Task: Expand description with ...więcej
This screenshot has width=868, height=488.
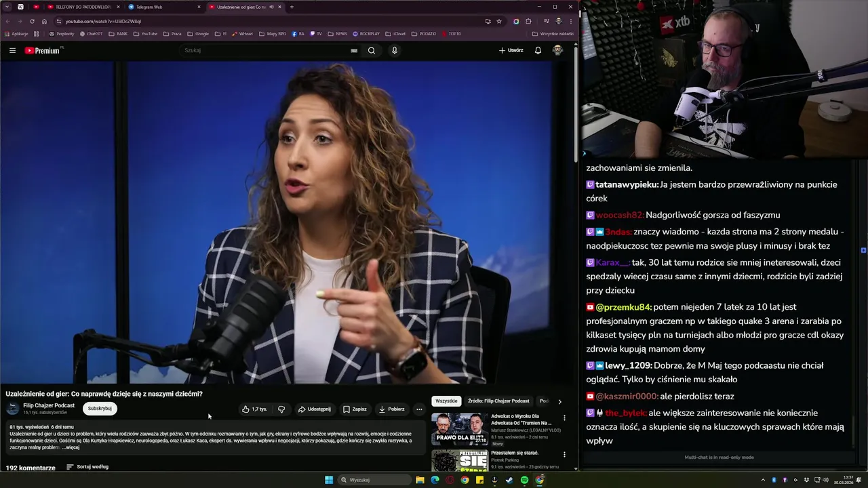Action: click(71, 447)
